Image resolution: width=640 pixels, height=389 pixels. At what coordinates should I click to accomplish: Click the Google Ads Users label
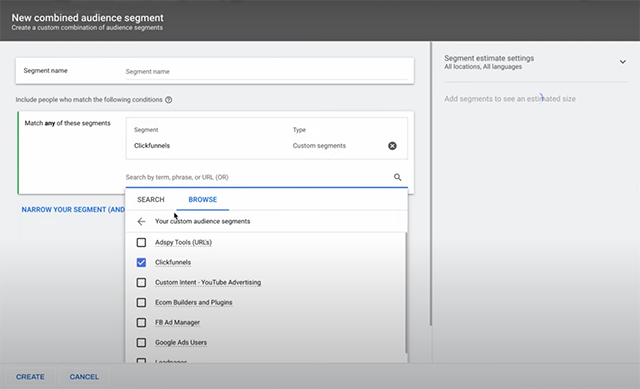[x=181, y=342]
